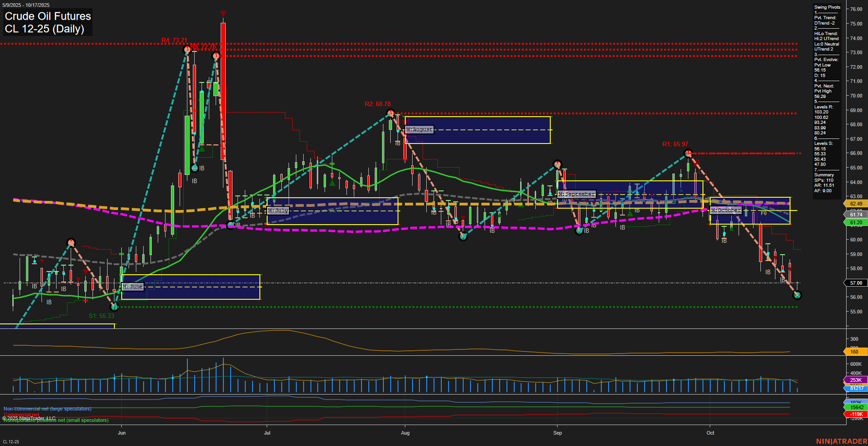This screenshot has width=868, height=446.
Task: Click the Swing Pivots info panel header
Action: pos(827,7)
